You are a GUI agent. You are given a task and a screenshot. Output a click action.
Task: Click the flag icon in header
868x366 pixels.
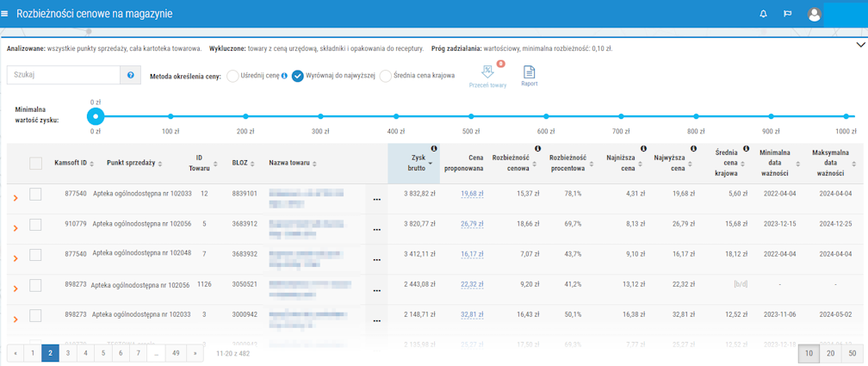[787, 14]
